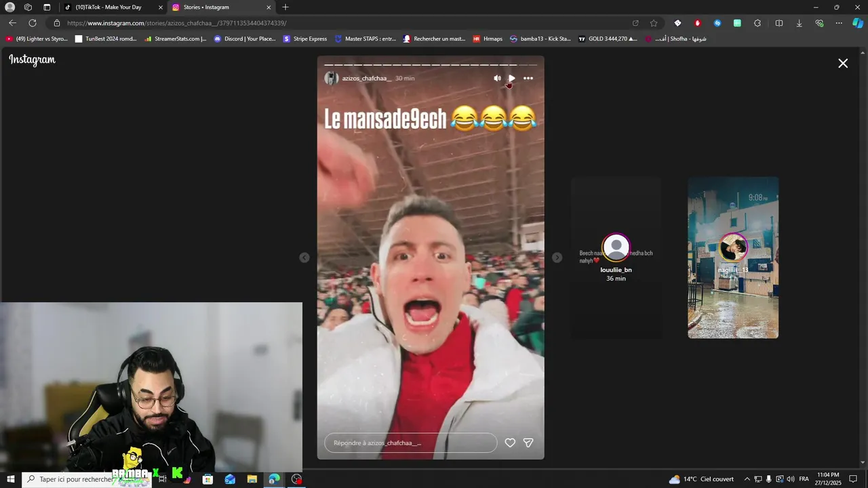Screen dimensions: 868x488
Task: Resume the paused Instagram story
Action: pos(512,78)
